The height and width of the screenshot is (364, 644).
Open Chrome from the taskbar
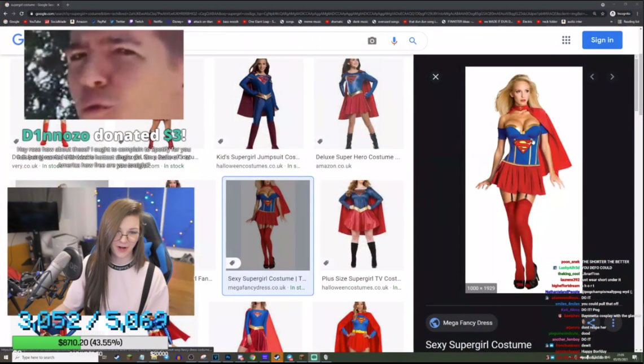[253, 357]
